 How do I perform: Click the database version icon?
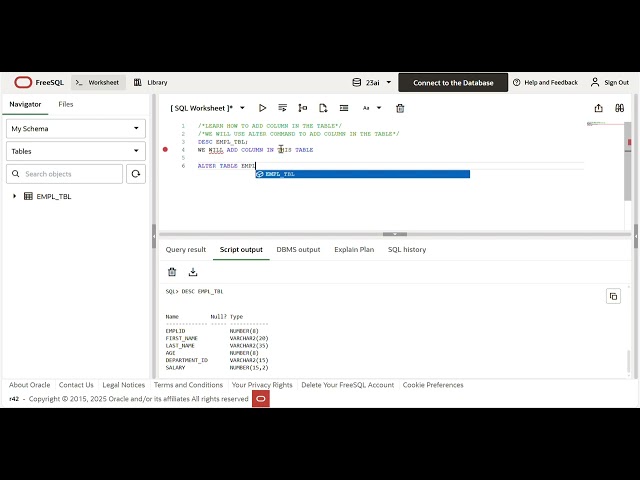pos(356,82)
